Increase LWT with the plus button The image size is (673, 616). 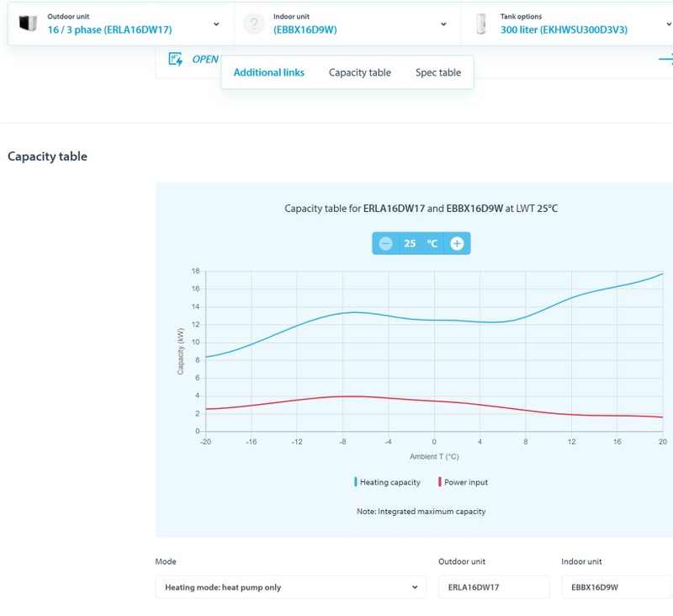[457, 243]
